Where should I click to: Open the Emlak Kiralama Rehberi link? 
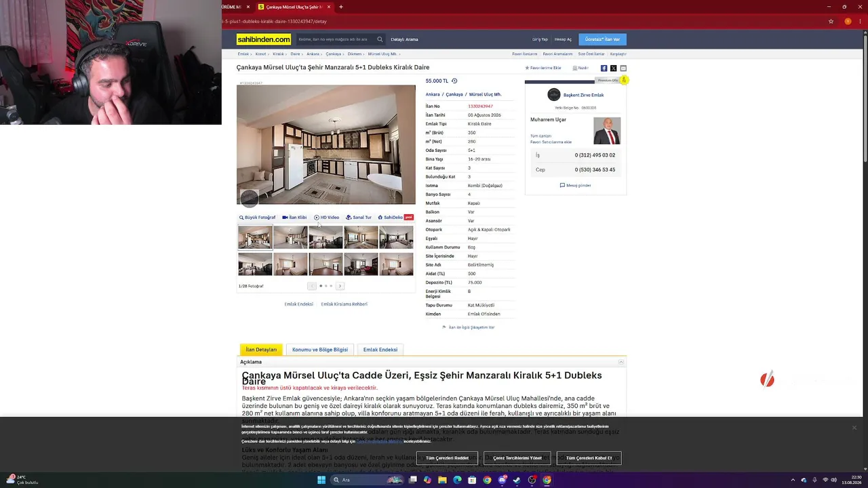click(x=344, y=304)
